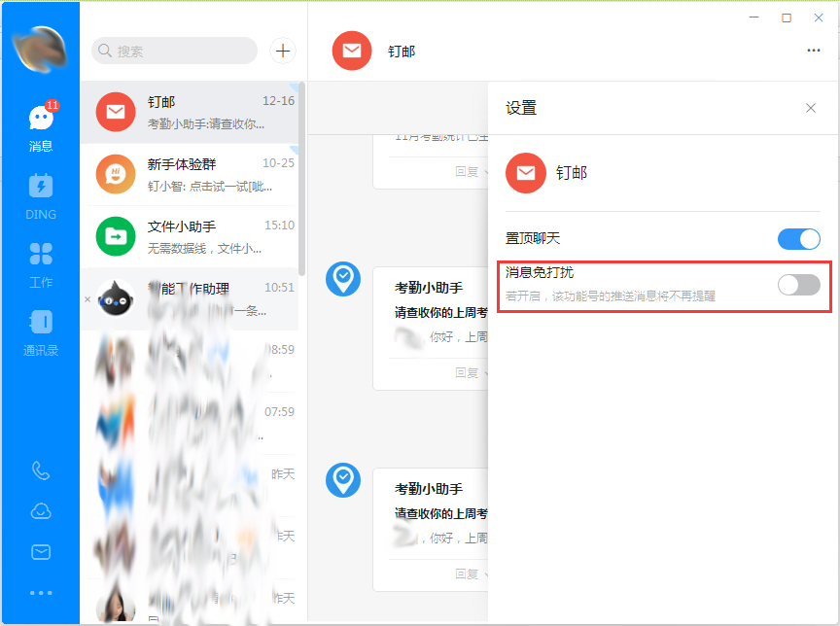Viewport: 840px width, 626px height.
Task: Open chat options via top-right ellipsis
Action: [812, 51]
